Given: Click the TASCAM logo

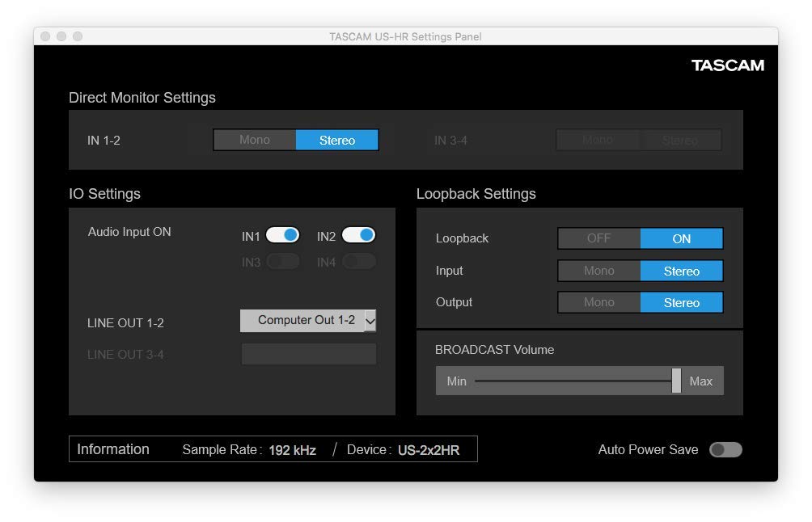Looking at the screenshot, I should (727, 65).
